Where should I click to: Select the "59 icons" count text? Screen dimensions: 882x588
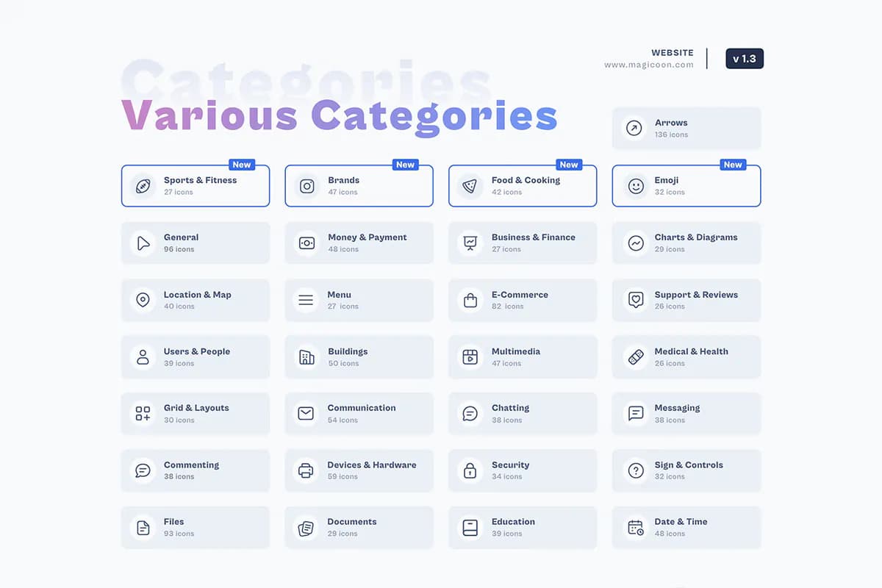[x=343, y=477]
